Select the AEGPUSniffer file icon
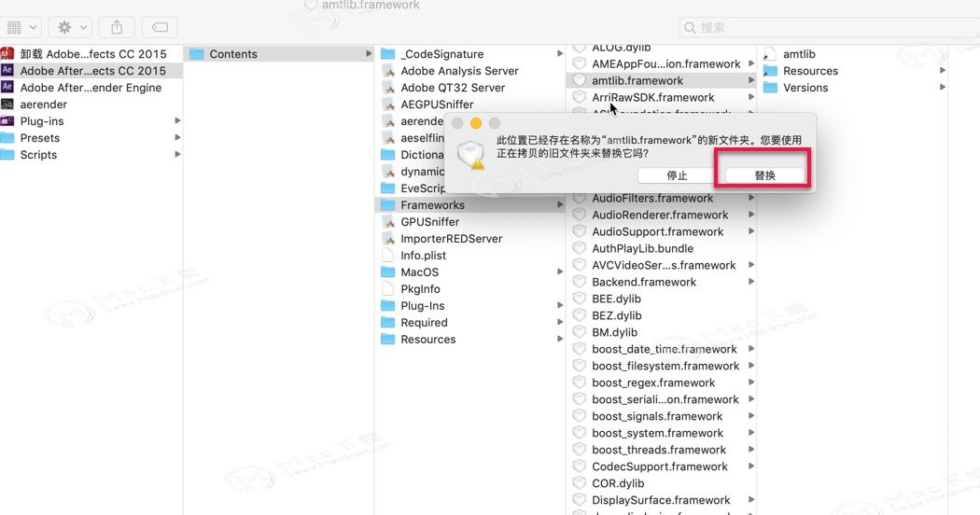 388,104
